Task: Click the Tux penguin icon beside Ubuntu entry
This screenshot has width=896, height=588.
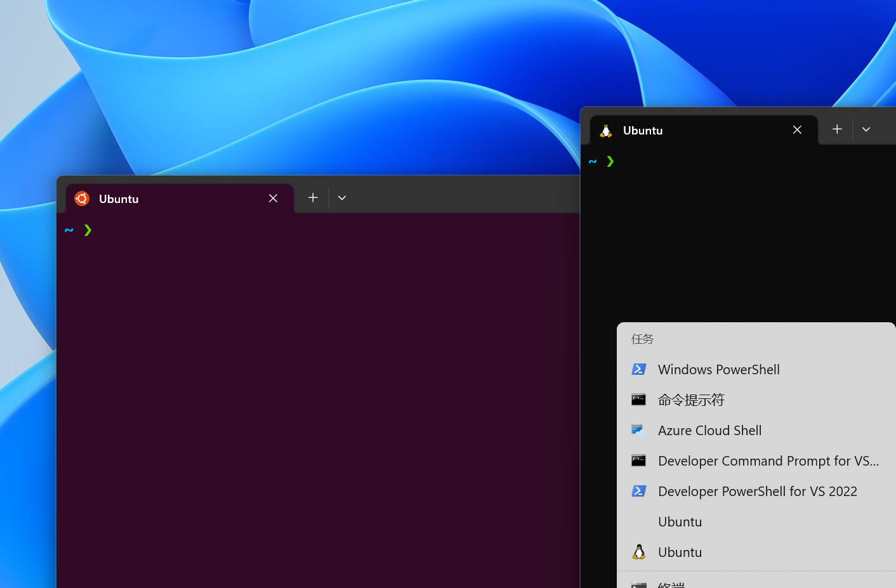Action: 639,552
